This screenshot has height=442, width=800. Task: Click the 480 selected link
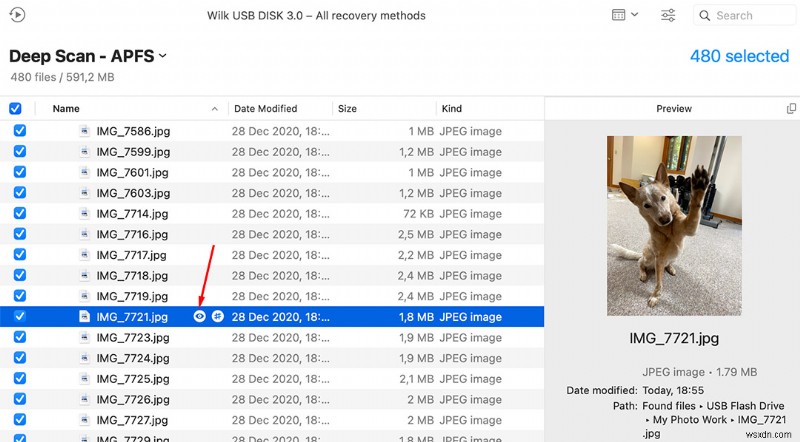pos(739,56)
